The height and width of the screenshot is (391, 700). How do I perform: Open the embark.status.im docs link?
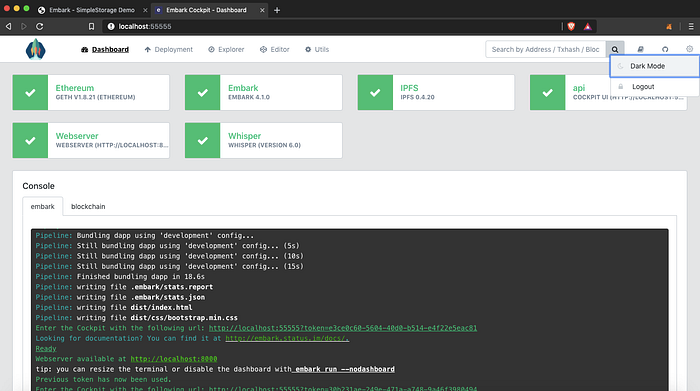click(287, 338)
